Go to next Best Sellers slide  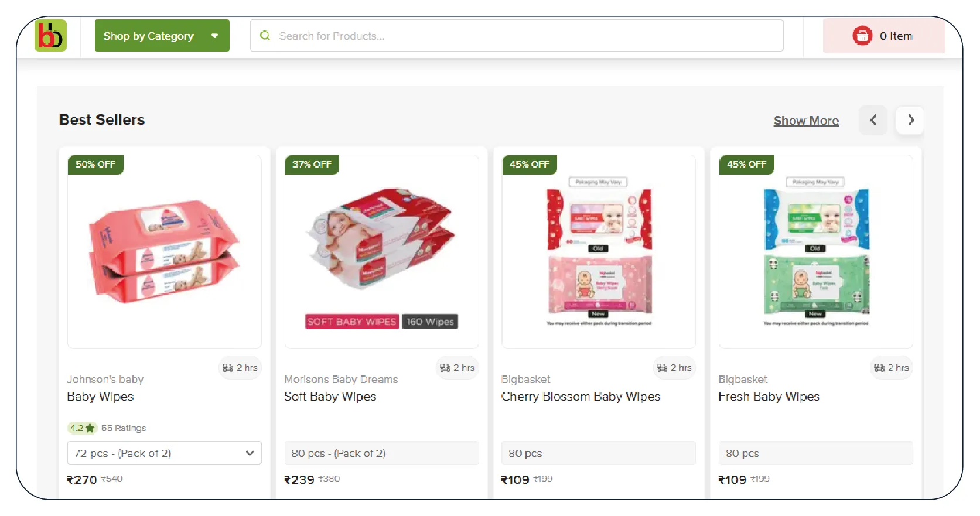(910, 120)
